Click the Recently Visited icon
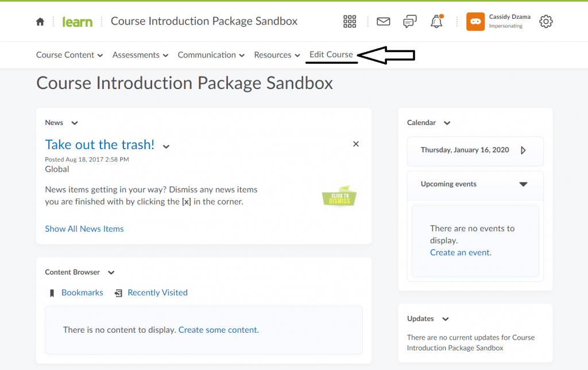Screen dimensions: 588x370 (x=118, y=293)
